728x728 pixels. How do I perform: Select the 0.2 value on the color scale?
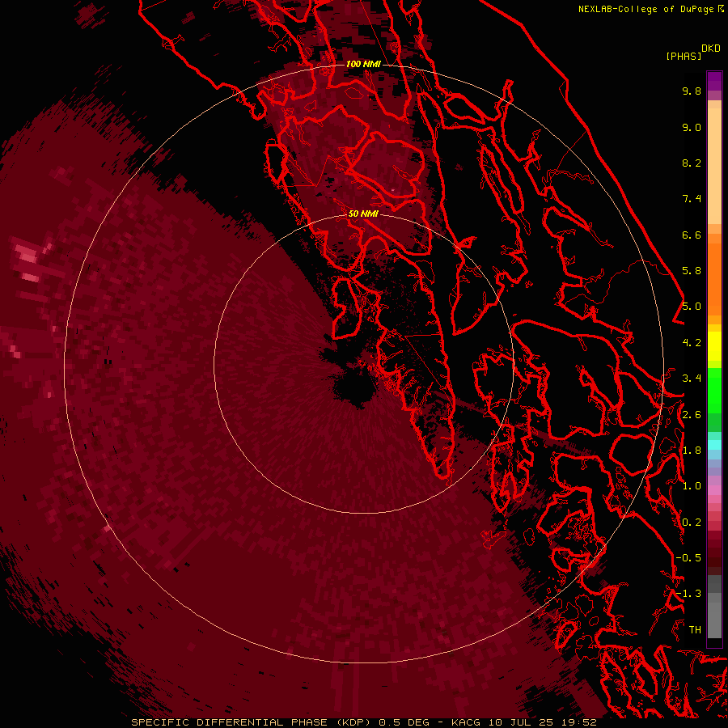692,523
